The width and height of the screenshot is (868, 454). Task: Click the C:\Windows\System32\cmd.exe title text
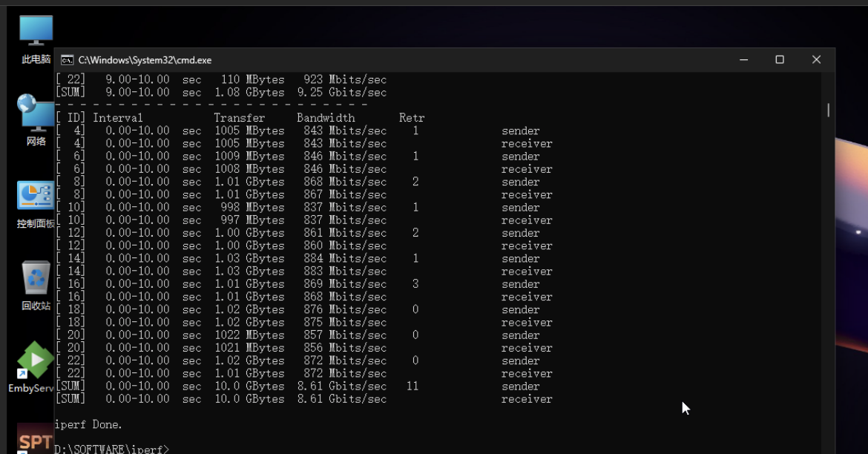(x=145, y=60)
